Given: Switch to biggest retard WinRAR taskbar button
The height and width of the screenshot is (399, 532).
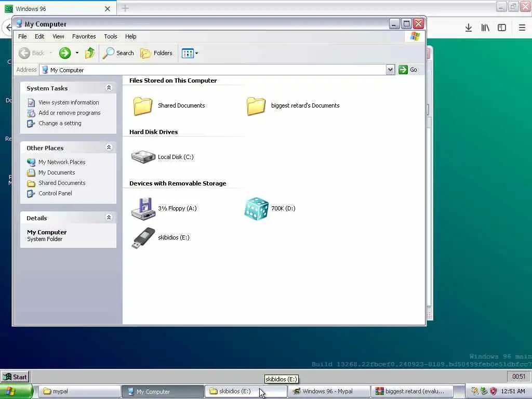Looking at the screenshot, I should coord(412,392).
